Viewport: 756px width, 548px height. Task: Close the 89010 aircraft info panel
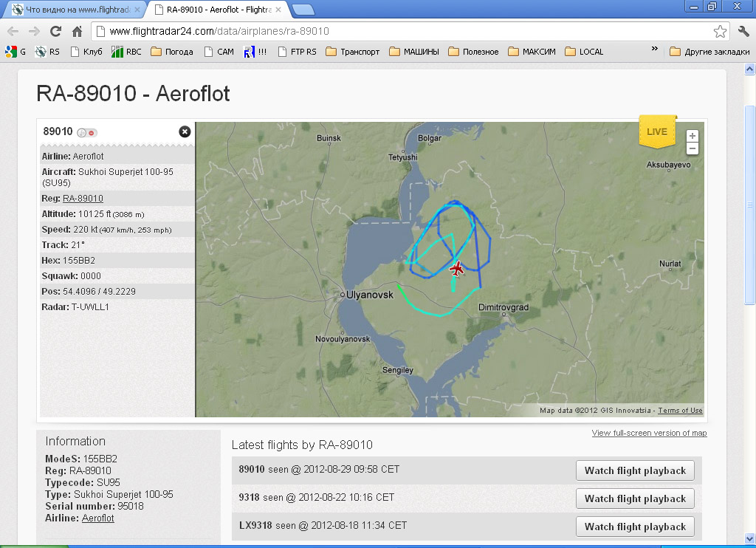click(185, 131)
